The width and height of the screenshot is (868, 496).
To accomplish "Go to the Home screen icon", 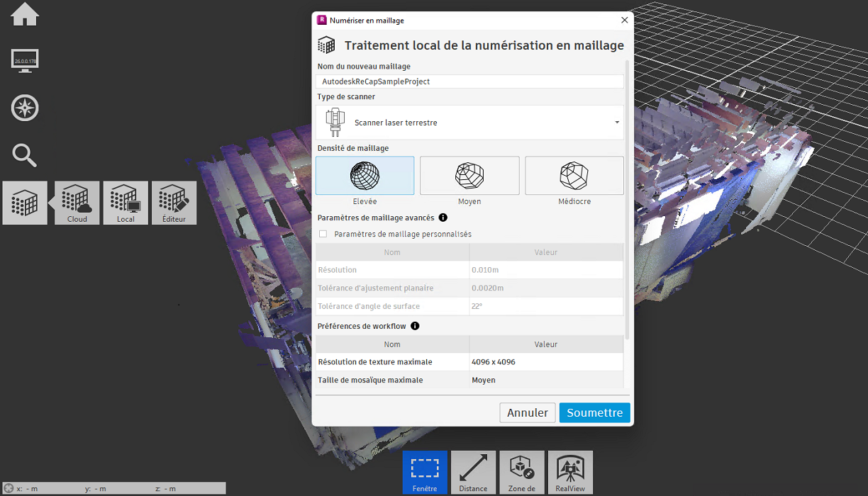I will coord(25,14).
